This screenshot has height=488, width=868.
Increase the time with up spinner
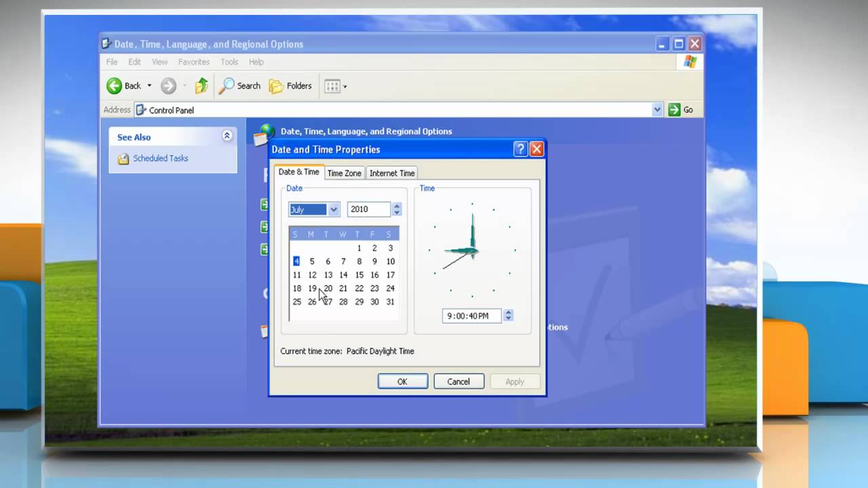pyautogui.click(x=508, y=312)
